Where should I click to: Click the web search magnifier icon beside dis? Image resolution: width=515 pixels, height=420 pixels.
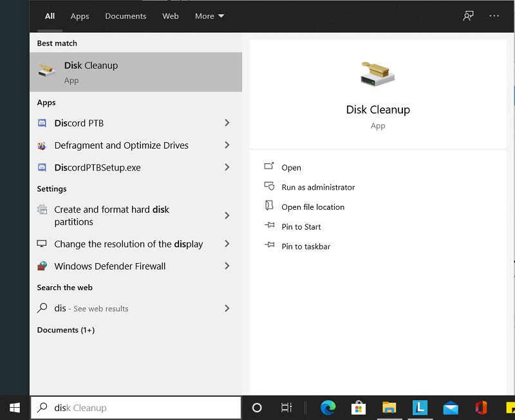tap(42, 308)
